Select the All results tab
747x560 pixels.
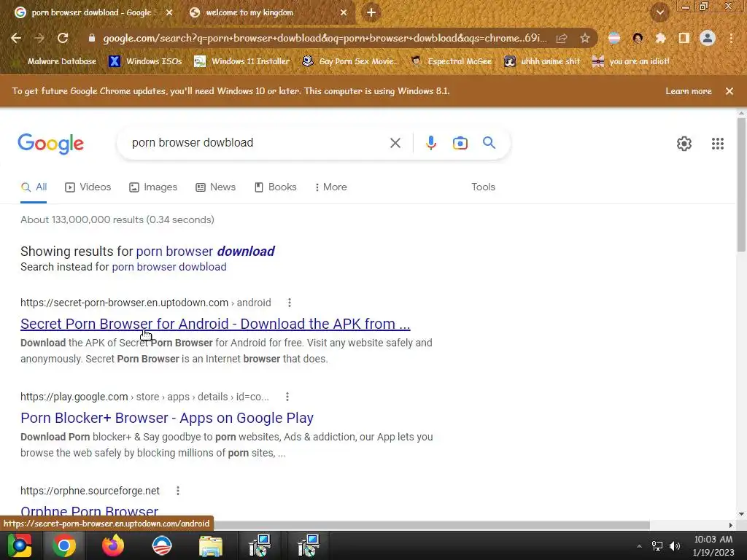[34, 187]
